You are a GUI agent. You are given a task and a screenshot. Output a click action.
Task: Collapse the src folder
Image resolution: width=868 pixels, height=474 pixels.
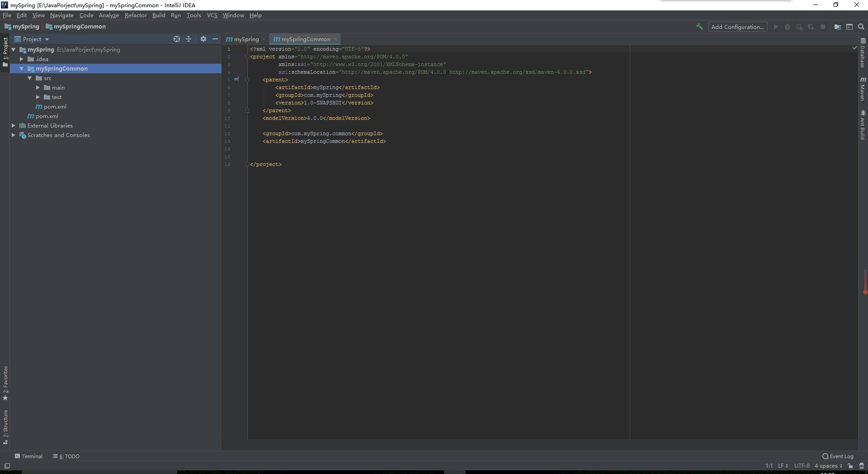[x=30, y=78]
